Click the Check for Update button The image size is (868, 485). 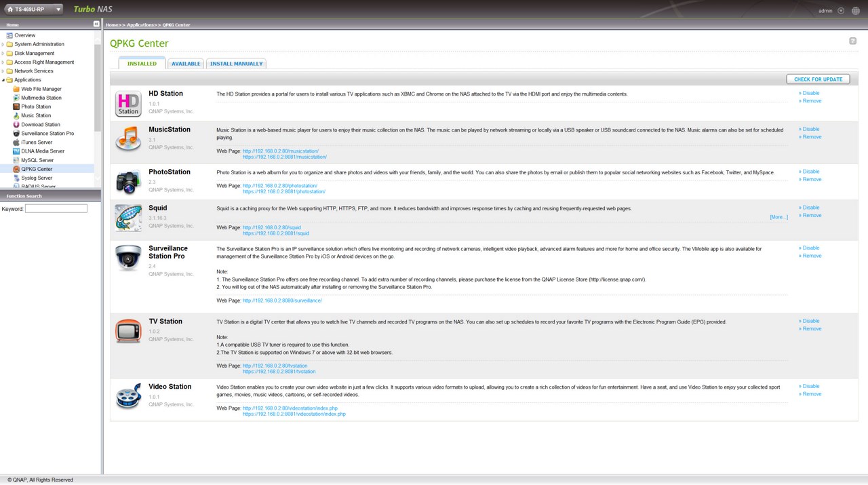[x=818, y=79]
